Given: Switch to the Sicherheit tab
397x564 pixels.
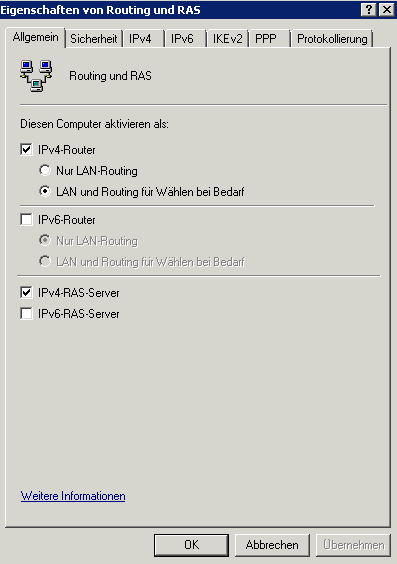Looking at the screenshot, I should [94, 39].
